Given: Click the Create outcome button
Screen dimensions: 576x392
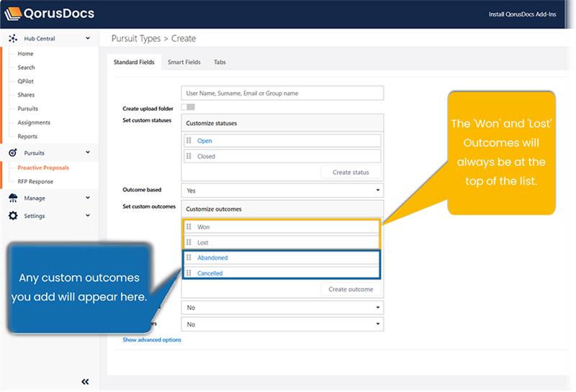Looking at the screenshot, I should click(x=351, y=289).
